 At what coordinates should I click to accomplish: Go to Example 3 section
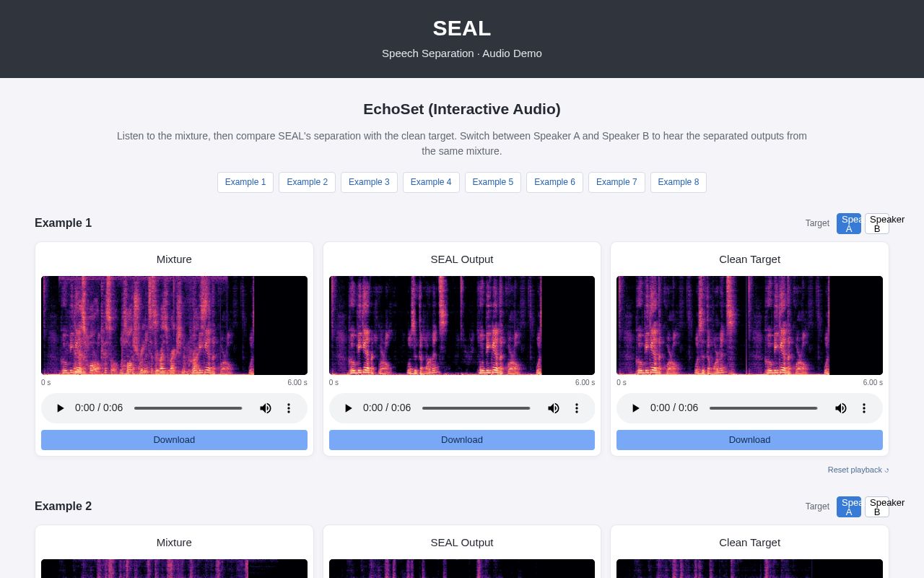pos(369,182)
